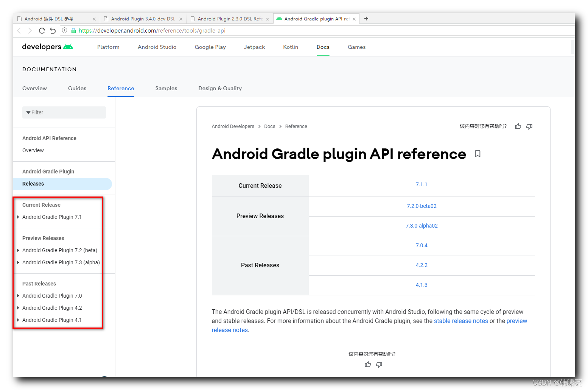
Task: Switch to Design & Quality tab
Action: click(x=220, y=88)
